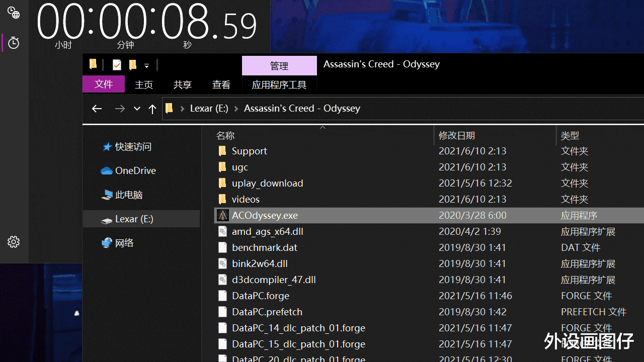
Task: Click the DataPC_14_dlc_patch_01.forge file icon
Action: coord(223,328)
